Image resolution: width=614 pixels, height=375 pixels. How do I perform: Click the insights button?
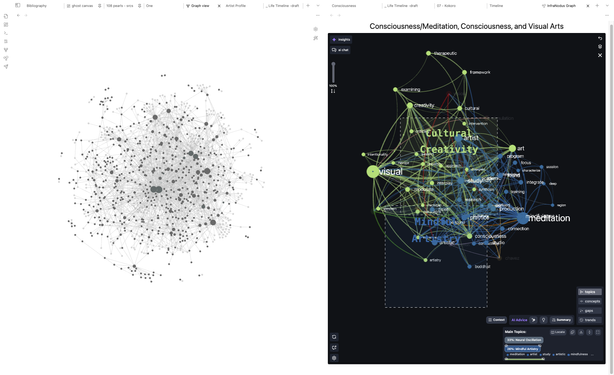[x=341, y=40]
